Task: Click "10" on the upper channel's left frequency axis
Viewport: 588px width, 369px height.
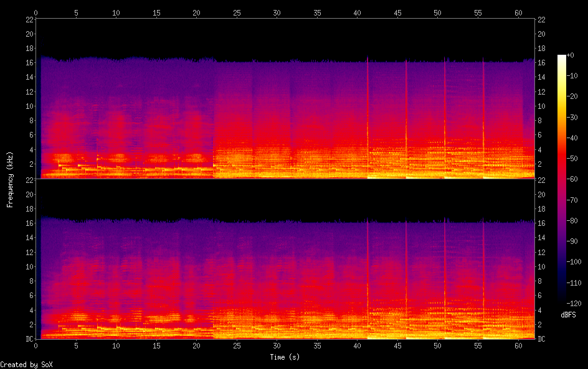Action: pyautogui.click(x=29, y=106)
